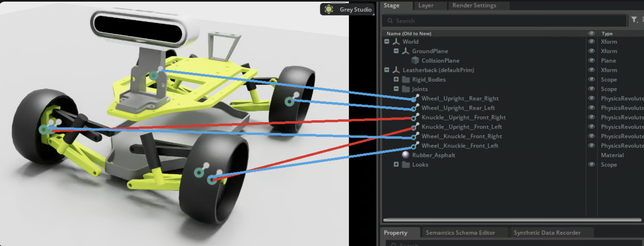The width and height of the screenshot is (644, 246).
Task: Collapse the Joints folder
Action: 396,89
